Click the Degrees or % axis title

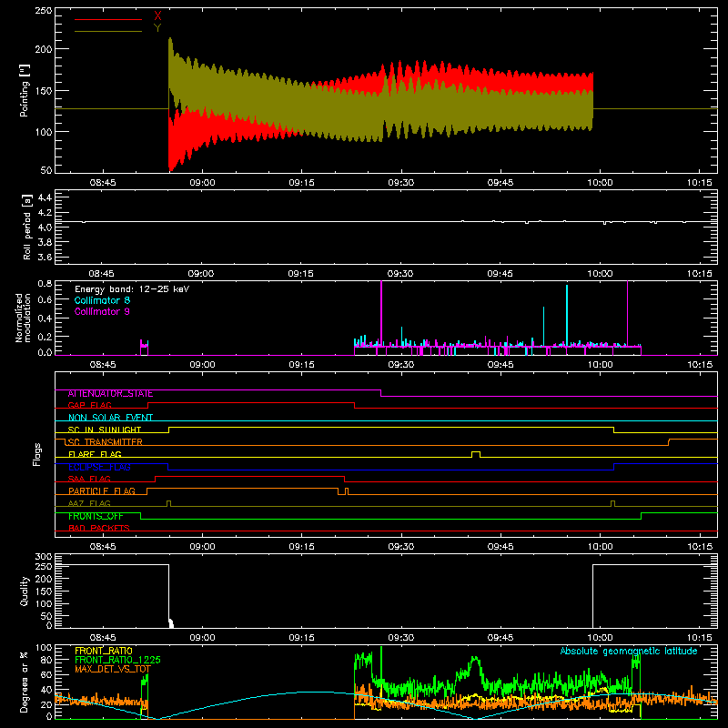(x=25, y=682)
